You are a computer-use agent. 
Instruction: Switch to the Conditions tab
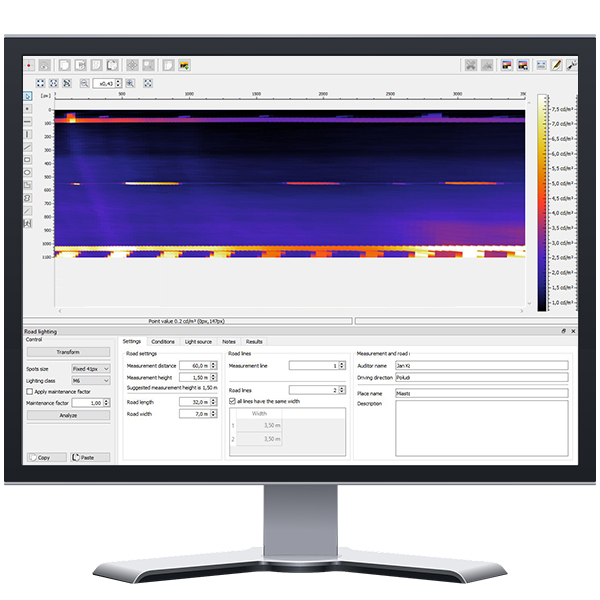162,342
